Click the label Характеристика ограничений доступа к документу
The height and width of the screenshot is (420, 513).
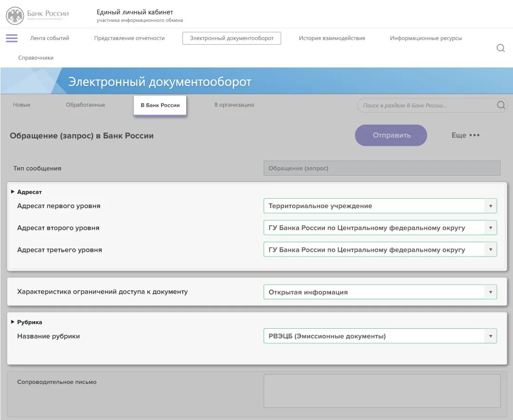103,292
